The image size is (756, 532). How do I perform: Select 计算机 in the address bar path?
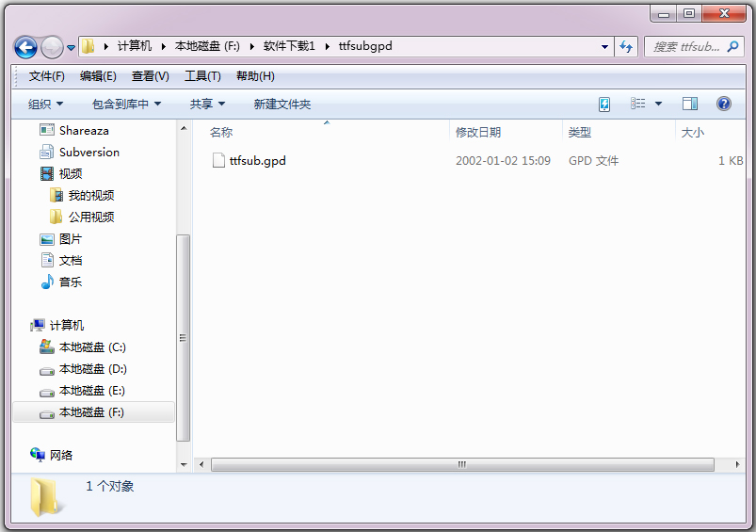pos(135,46)
